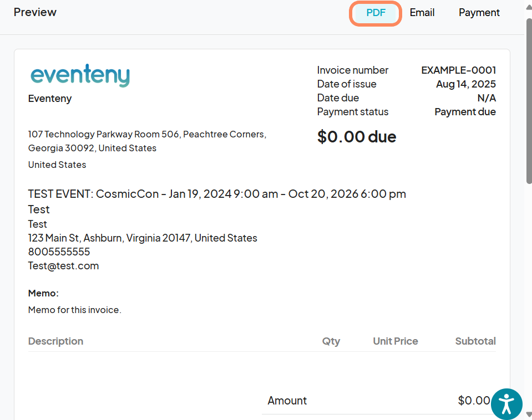Screen dimensions: 532x420
Task: Click the Subtotal column header
Action: pos(475,341)
